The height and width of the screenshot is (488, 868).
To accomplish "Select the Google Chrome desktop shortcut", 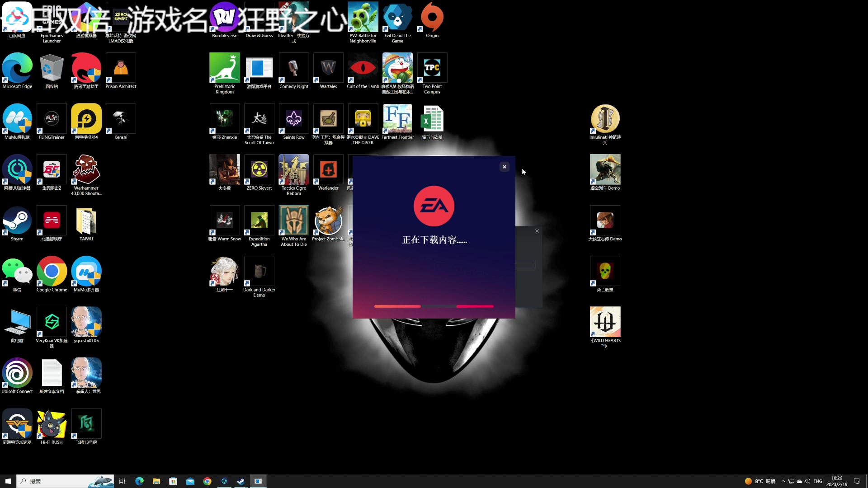I will [x=52, y=274].
